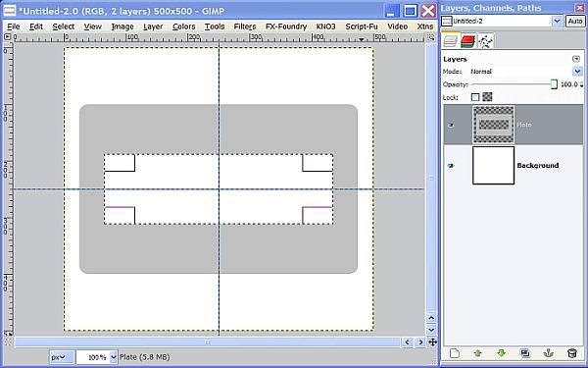Screen dimensions: 588x368
Task: Select the Plate layer thumbnail
Action: [494, 125]
